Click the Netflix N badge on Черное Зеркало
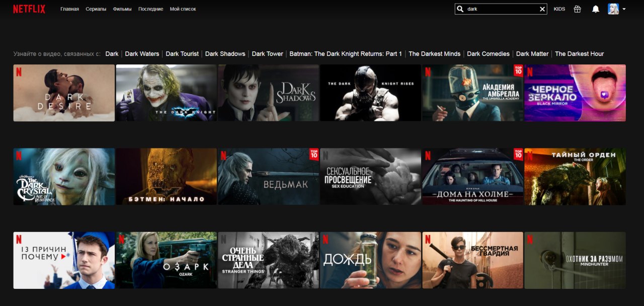Viewport: 644px width, 306px height. (530, 72)
